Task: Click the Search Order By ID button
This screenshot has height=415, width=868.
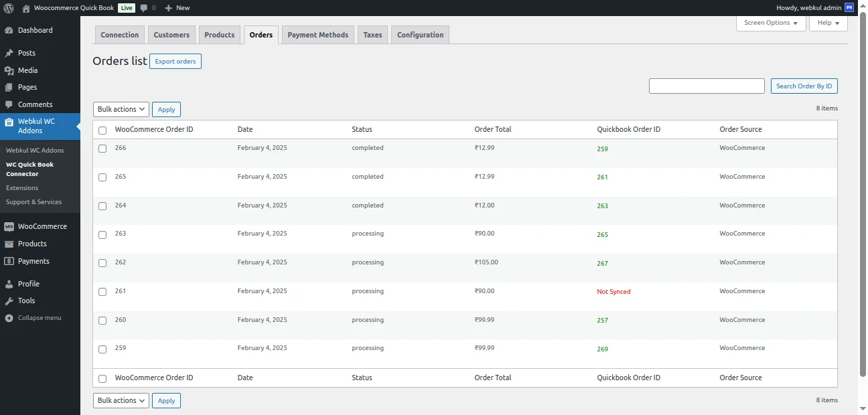Action: coord(804,86)
